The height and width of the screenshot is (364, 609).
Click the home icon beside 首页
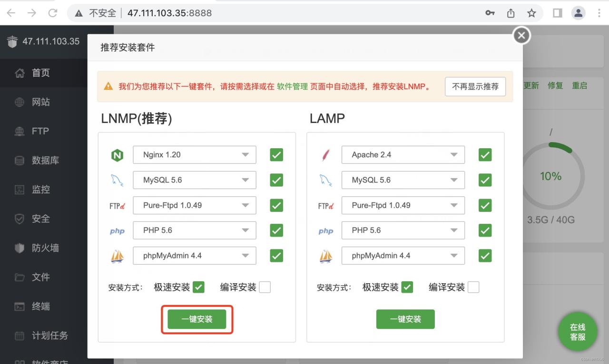pos(20,73)
